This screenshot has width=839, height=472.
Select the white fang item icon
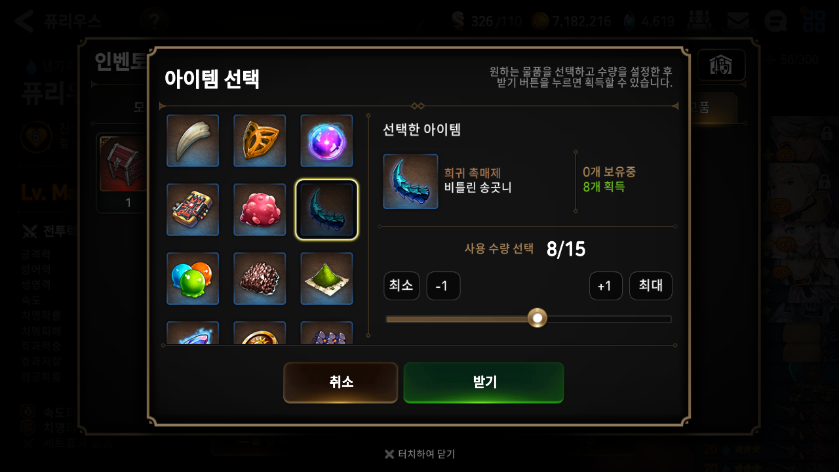click(x=193, y=141)
